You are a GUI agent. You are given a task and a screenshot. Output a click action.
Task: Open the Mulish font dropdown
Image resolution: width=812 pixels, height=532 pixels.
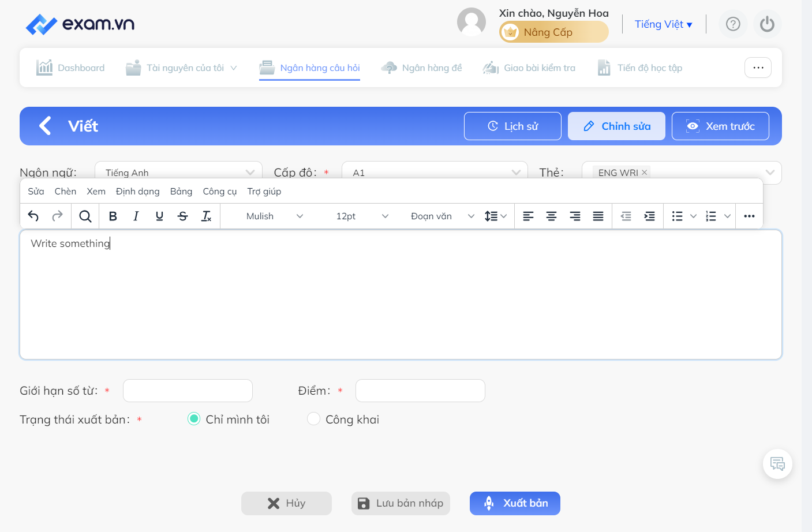(275, 216)
